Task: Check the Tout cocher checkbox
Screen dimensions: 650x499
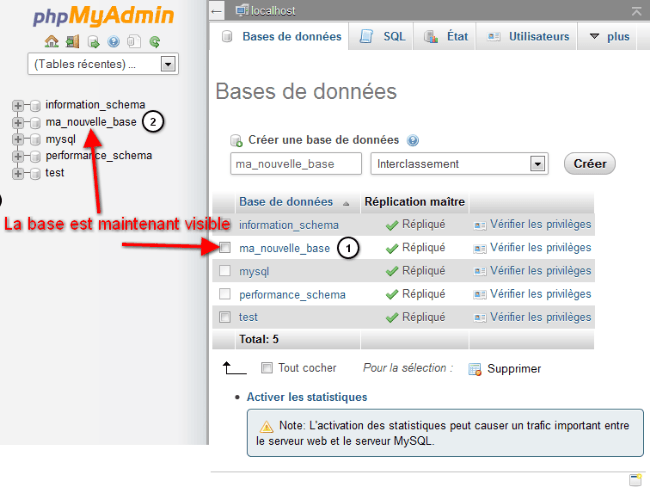Action: coord(267,368)
